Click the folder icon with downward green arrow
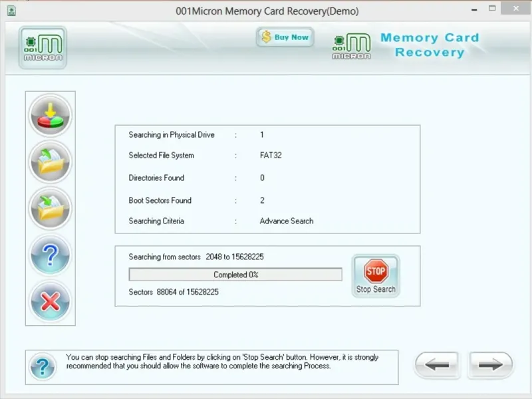The width and height of the screenshot is (532, 399). [51, 208]
